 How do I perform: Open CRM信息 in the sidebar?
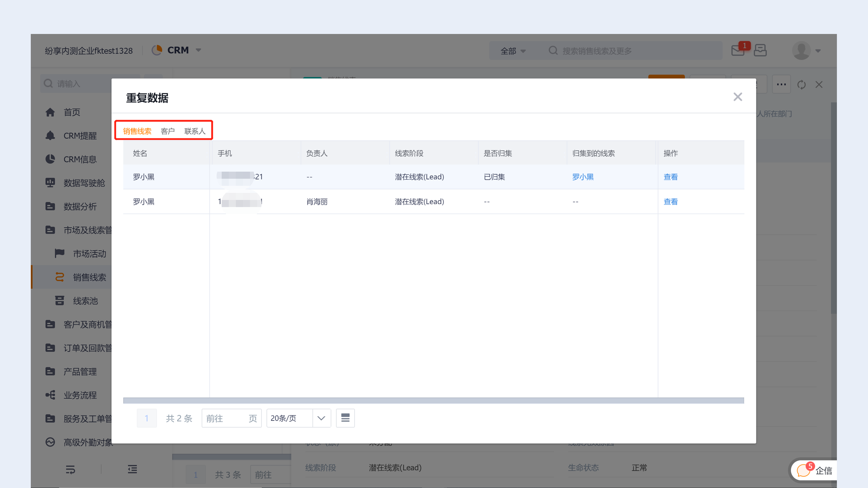(80, 159)
